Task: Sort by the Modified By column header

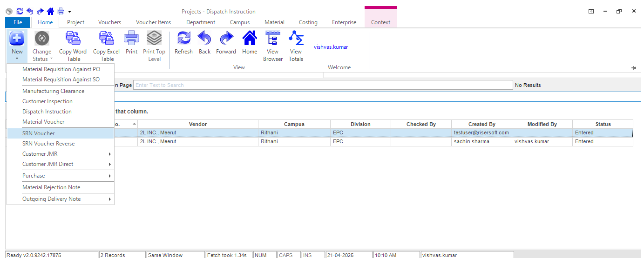Action: (x=542, y=124)
